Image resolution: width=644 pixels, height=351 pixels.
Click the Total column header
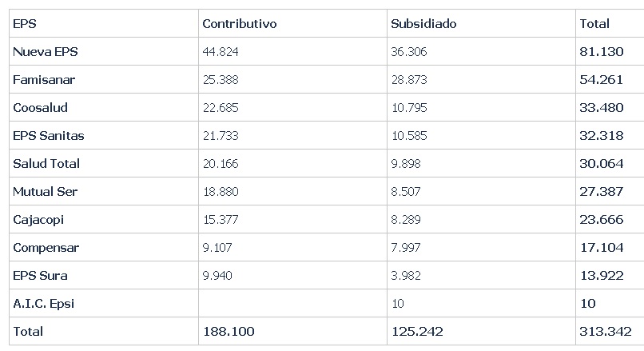pyautogui.click(x=594, y=24)
